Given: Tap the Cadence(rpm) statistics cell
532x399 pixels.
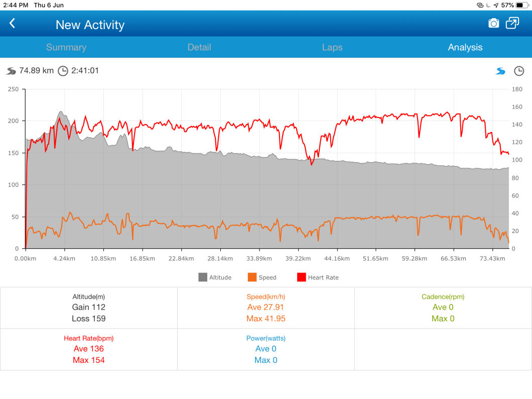Looking at the screenshot, I should 443,308.
